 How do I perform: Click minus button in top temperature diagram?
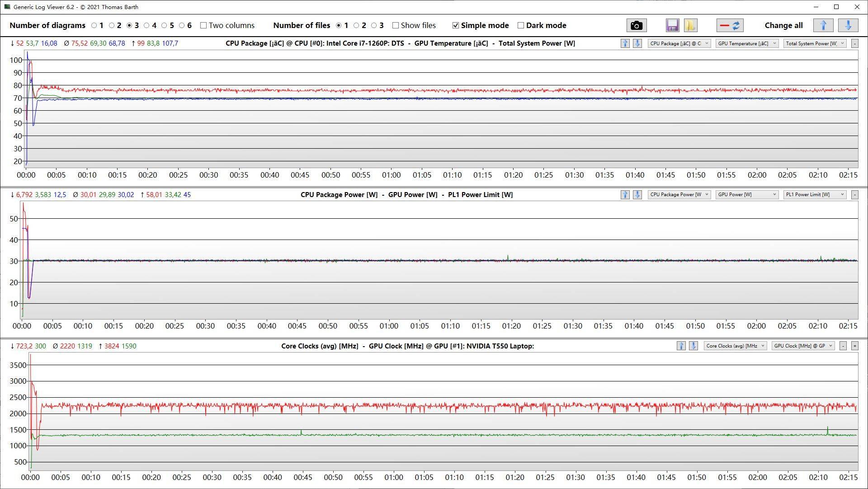[854, 43]
